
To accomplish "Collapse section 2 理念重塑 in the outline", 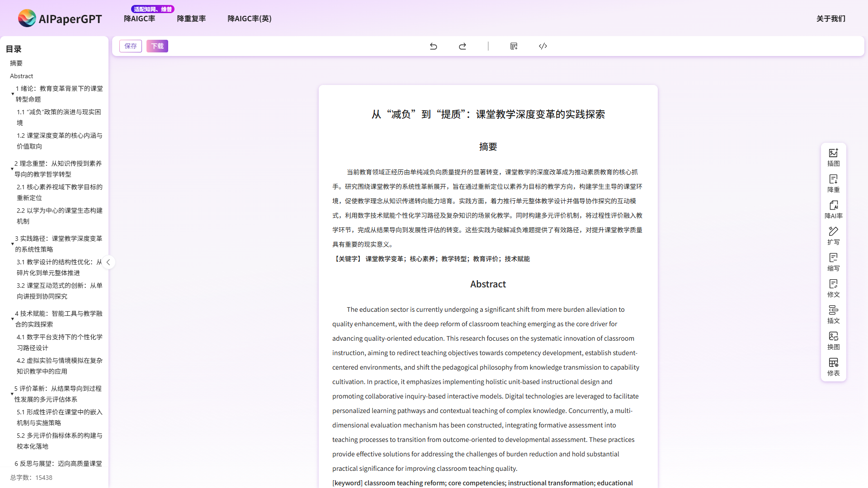I will point(13,169).
